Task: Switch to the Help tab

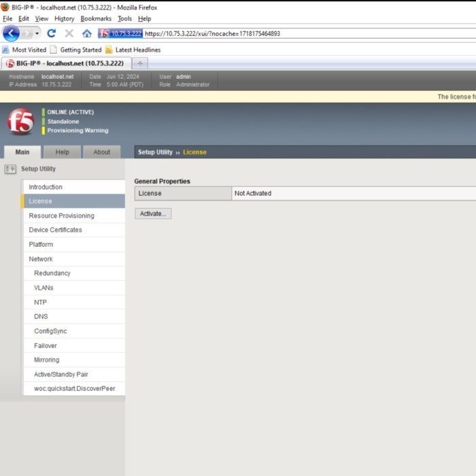Action: 62,152
